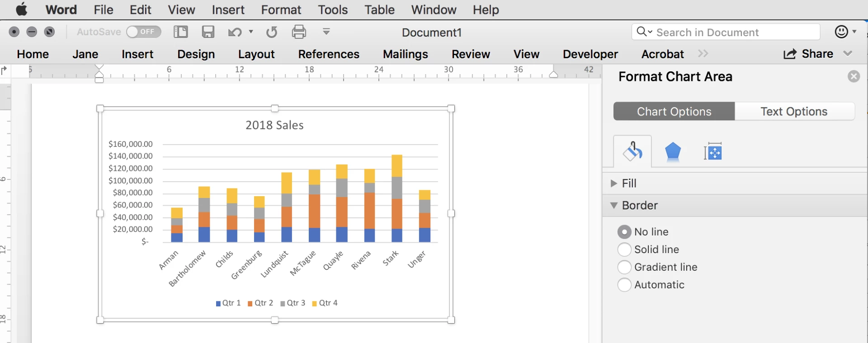
Task: Switch to the Chart Options tab
Action: point(674,111)
